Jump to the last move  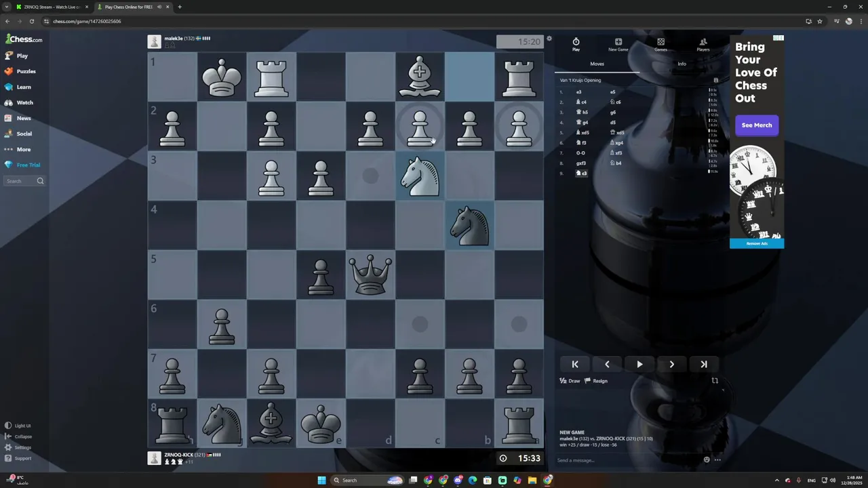click(x=704, y=364)
